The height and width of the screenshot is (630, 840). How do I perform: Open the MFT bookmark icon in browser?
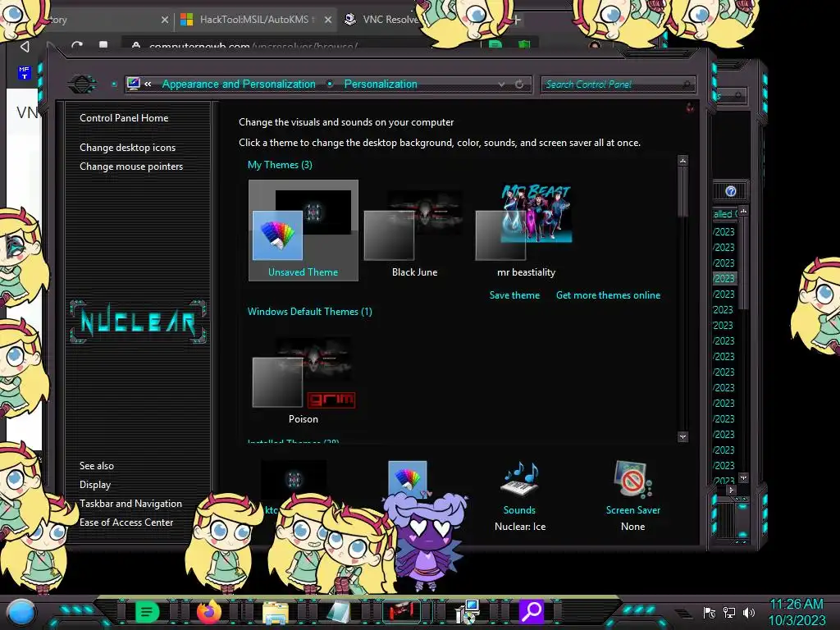coord(24,72)
